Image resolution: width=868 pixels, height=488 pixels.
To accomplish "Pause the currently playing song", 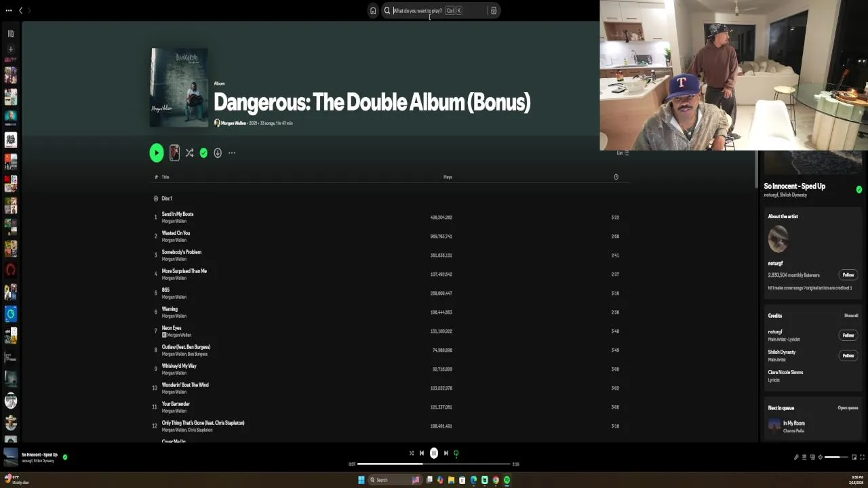I will coord(434,453).
